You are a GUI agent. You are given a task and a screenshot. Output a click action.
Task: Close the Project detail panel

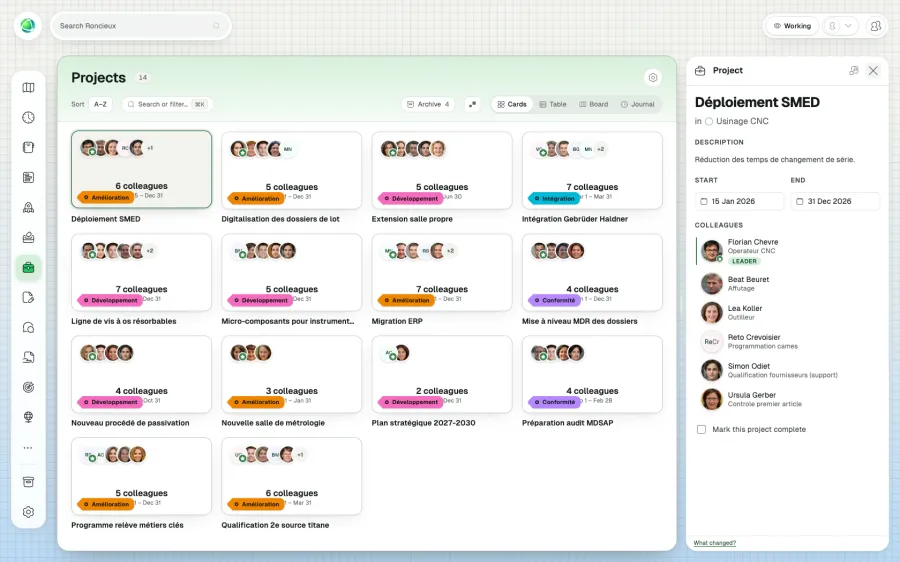(x=873, y=71)
